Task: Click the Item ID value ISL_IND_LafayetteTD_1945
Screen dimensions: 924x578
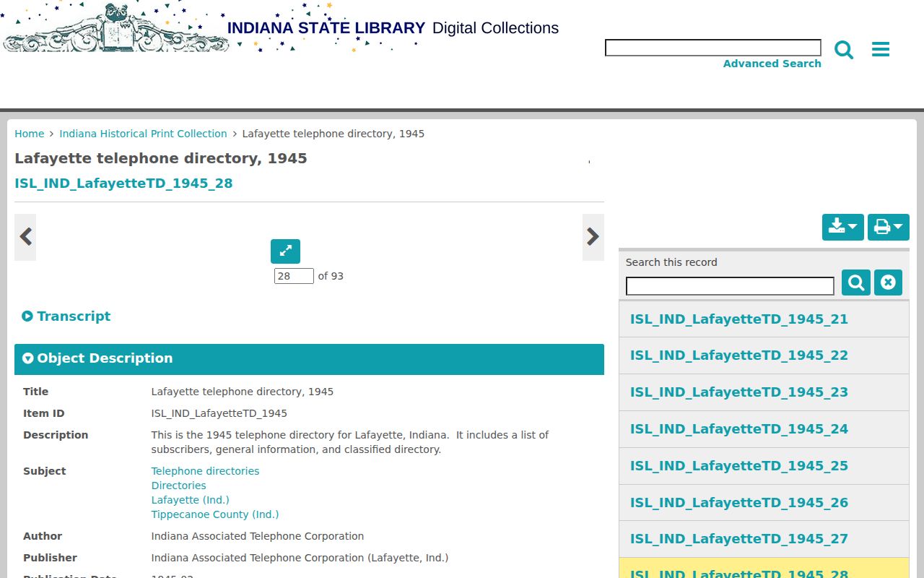Action: pyautogui.click(x=219, y=413)
